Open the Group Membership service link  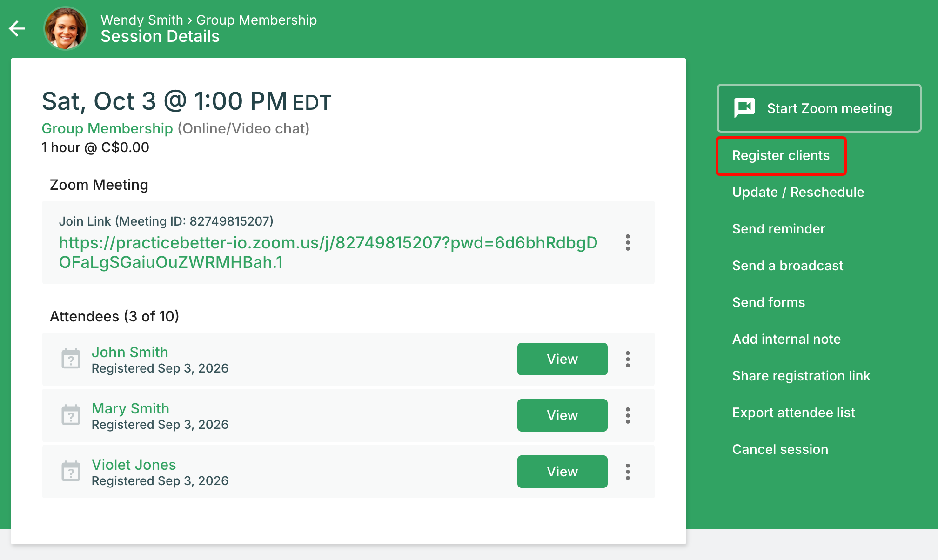(x=107, y=128)
